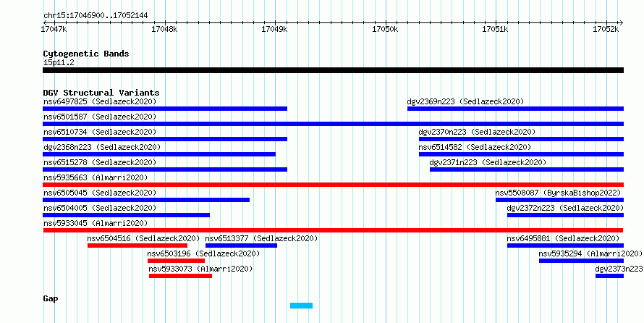The image size is (644, 323).
Task: Click the 17051k ruler tick label
Action: tap(496, 29)
